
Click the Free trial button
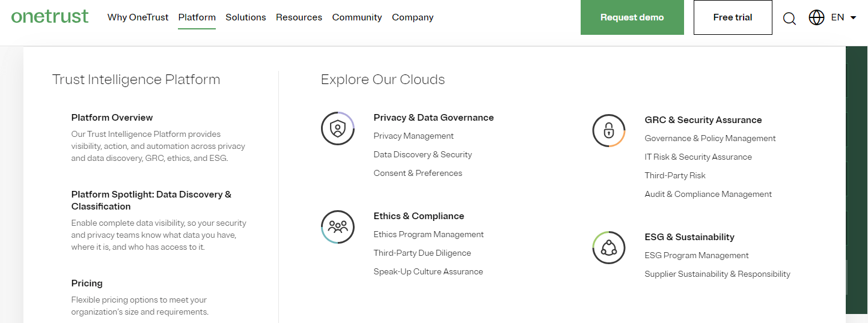coord(733,17)
